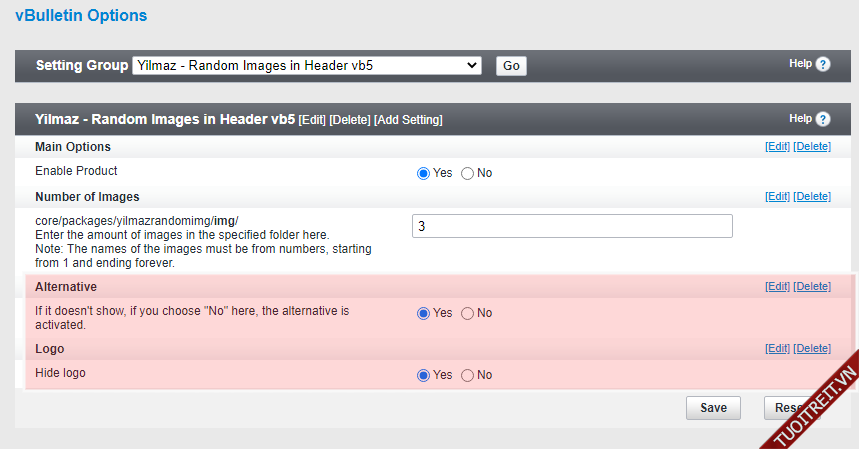Screen dimensions: 859x449
Task: Click the Save button
Action: click(713, 408)
